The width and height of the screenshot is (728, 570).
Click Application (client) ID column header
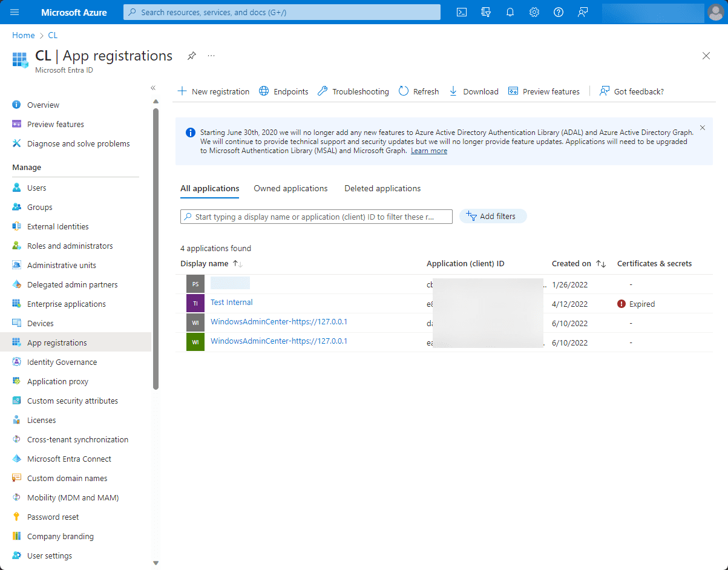pyautogui.click(x=465, y=264)
